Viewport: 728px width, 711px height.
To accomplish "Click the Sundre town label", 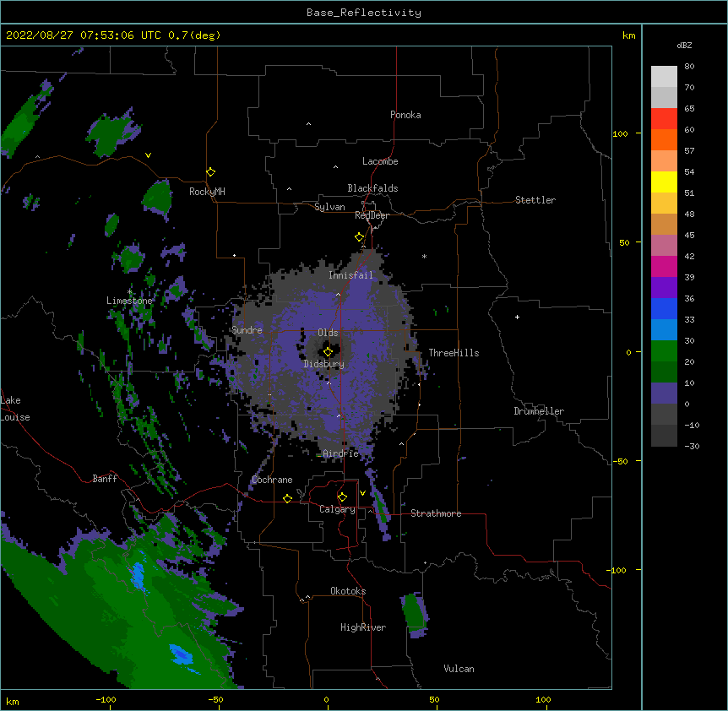I will 247,330.
